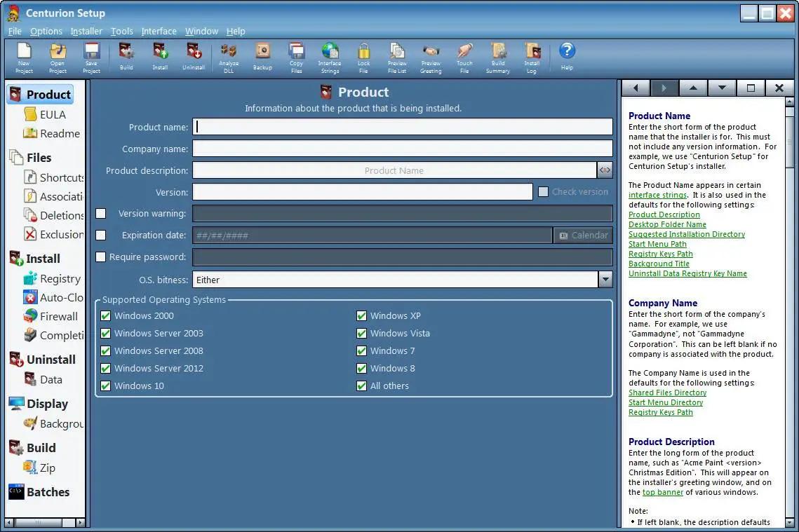Open the Installer menu
The height and width of the screenshot is (532, 799).
point(86,31)
